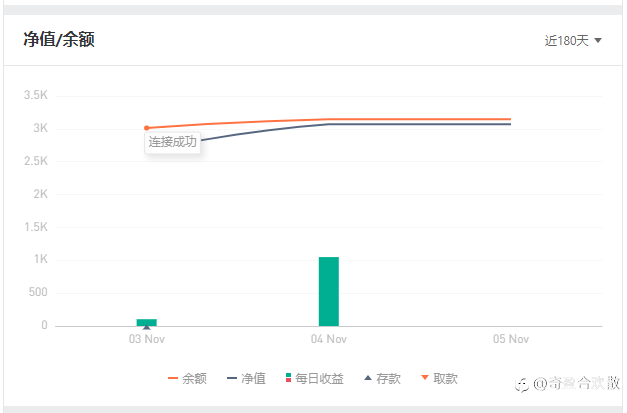This screenshot has width=627, height=413.
Task: Click the 05 Nov axis date label
Action: coord(510,339)
